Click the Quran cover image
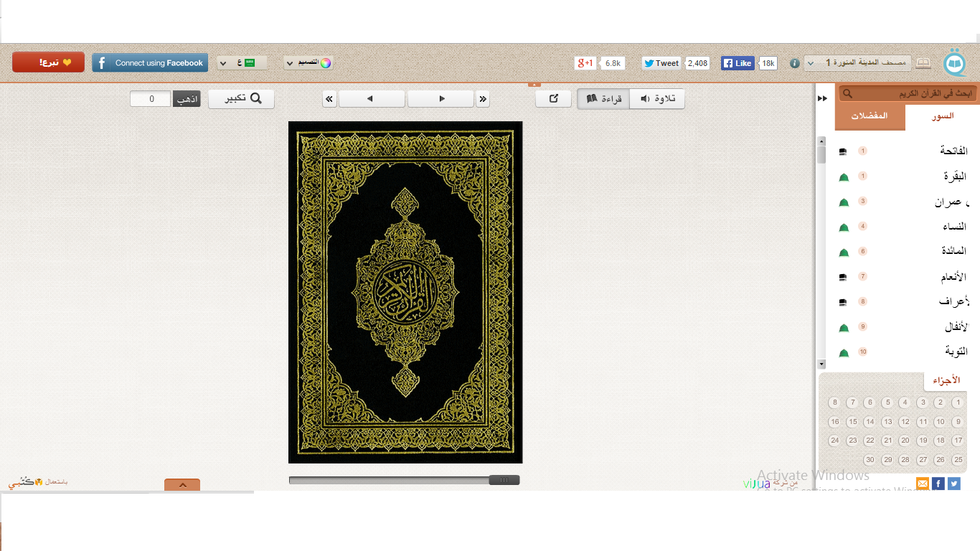The image size is (980, 551). coord(405,292)
